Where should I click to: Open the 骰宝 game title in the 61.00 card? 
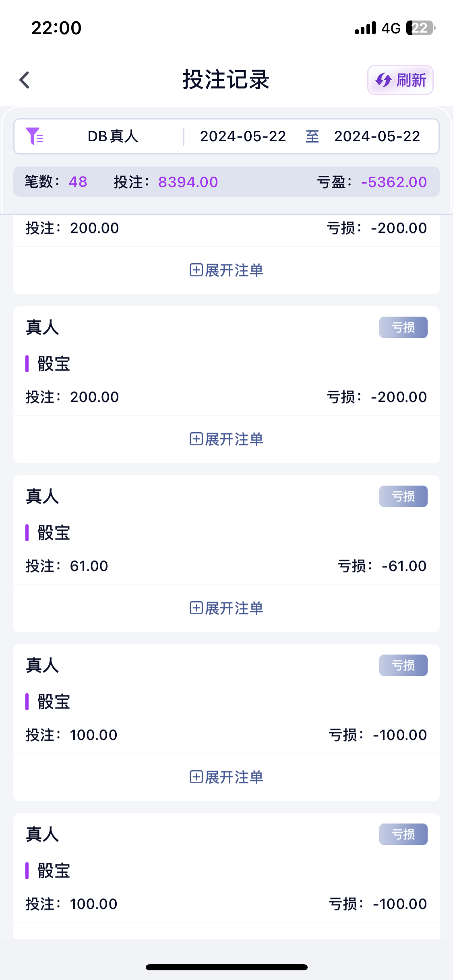(54, 533)
